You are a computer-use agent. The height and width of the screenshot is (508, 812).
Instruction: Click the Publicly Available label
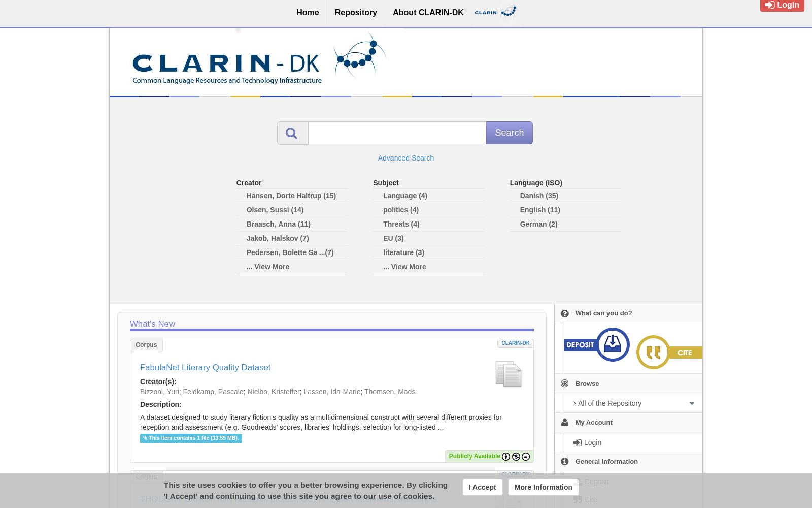click(x=475, y=456)
